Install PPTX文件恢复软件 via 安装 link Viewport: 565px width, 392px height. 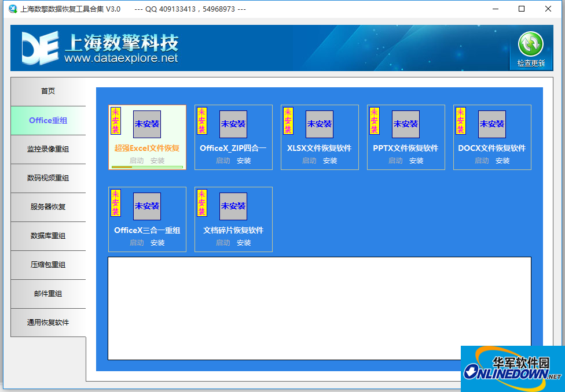tap(416, 161)
